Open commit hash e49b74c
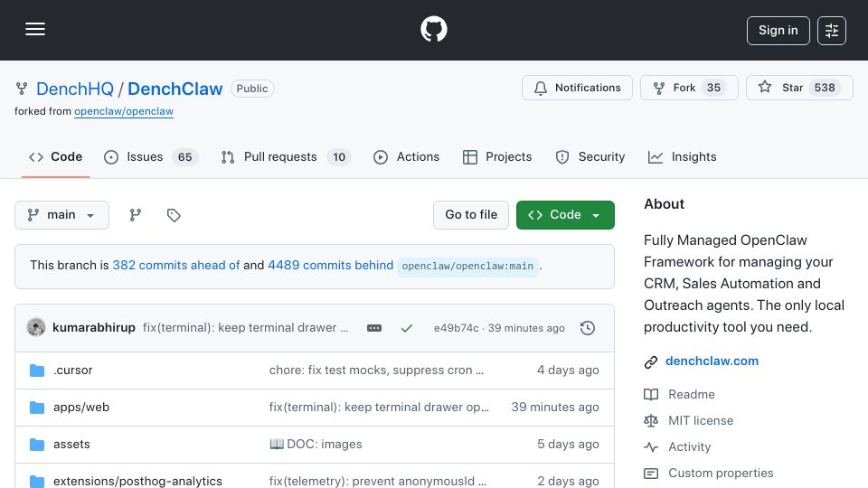868x488 pixels. click(456, 328)
